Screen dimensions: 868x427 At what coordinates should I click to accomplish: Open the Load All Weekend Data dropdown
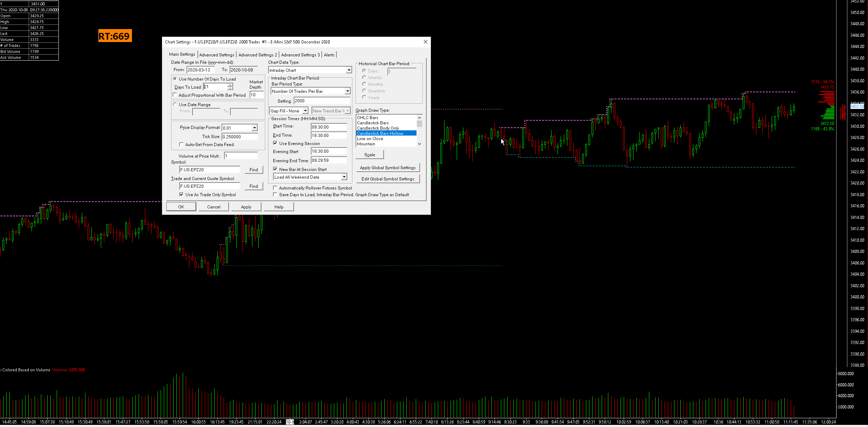[x=344, y=177]
